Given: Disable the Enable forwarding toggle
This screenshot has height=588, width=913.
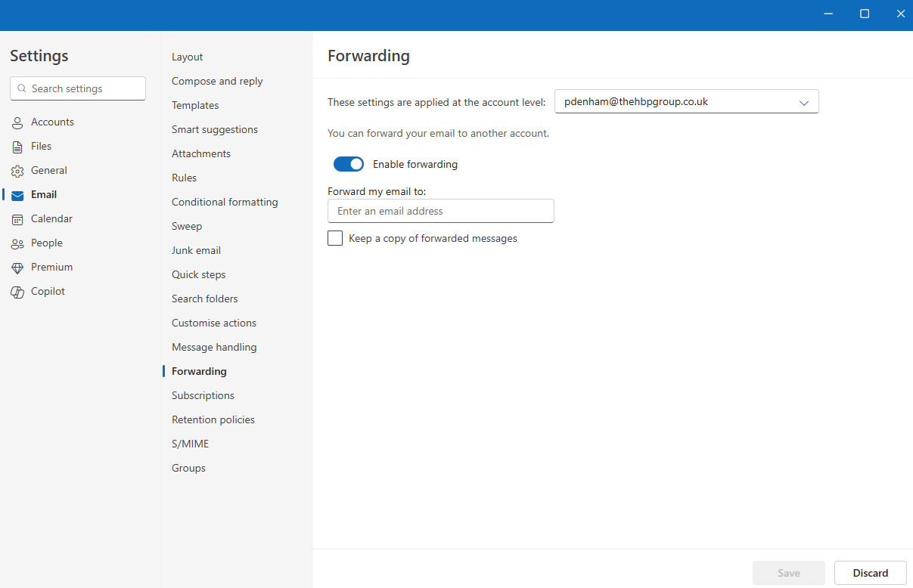Looking at the screenshot, I should pos(348,164).
